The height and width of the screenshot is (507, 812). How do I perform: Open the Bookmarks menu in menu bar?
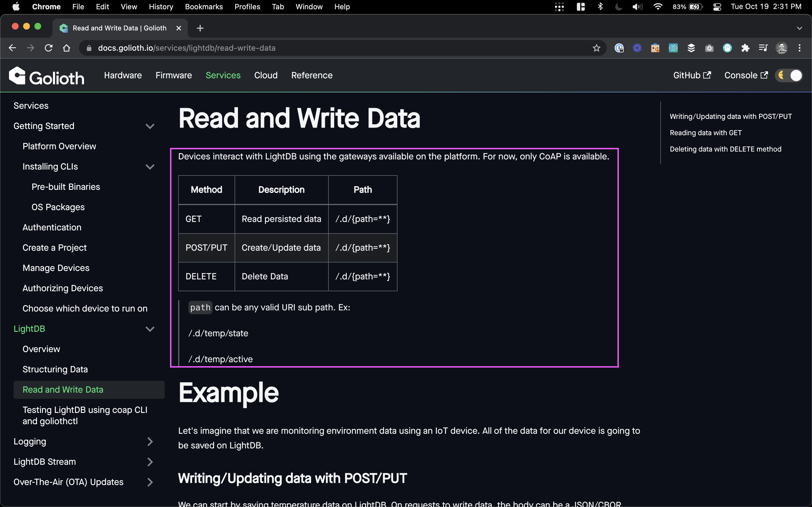[204, 7]
